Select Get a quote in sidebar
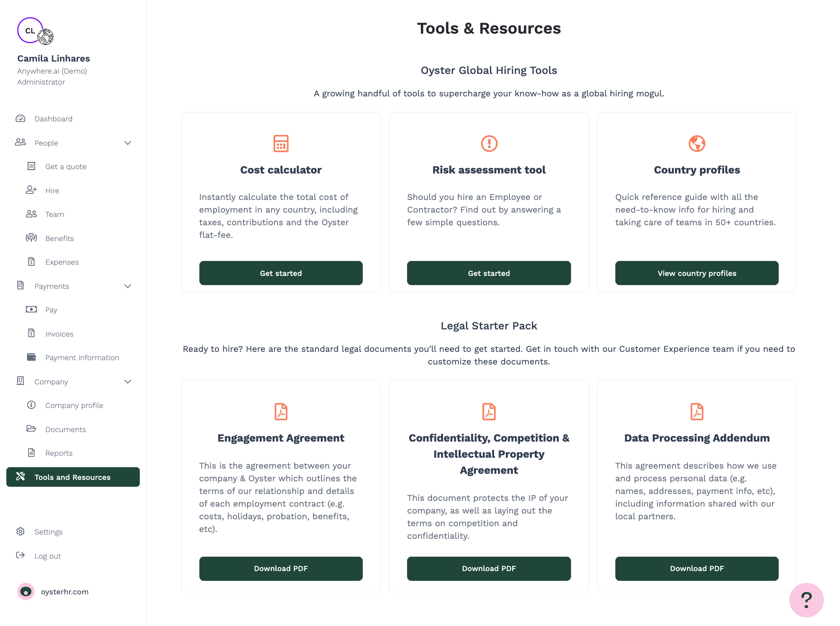 click(66, 167)
